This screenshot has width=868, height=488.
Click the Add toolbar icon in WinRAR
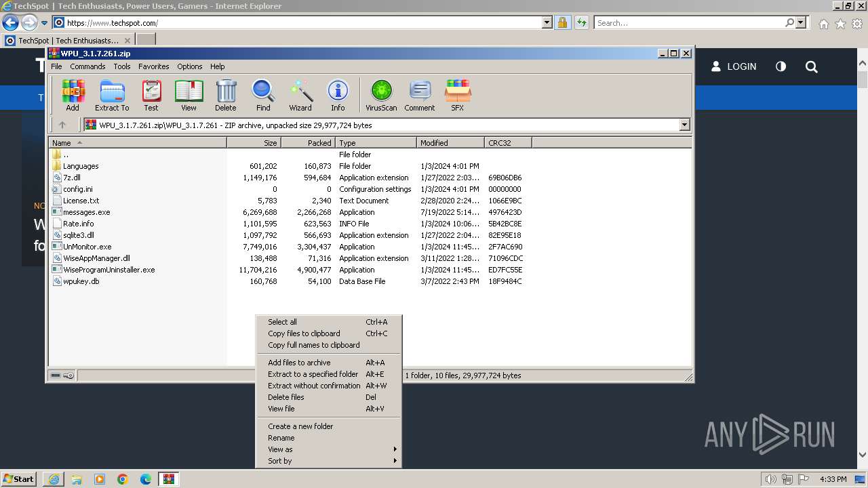click(73, 95)
